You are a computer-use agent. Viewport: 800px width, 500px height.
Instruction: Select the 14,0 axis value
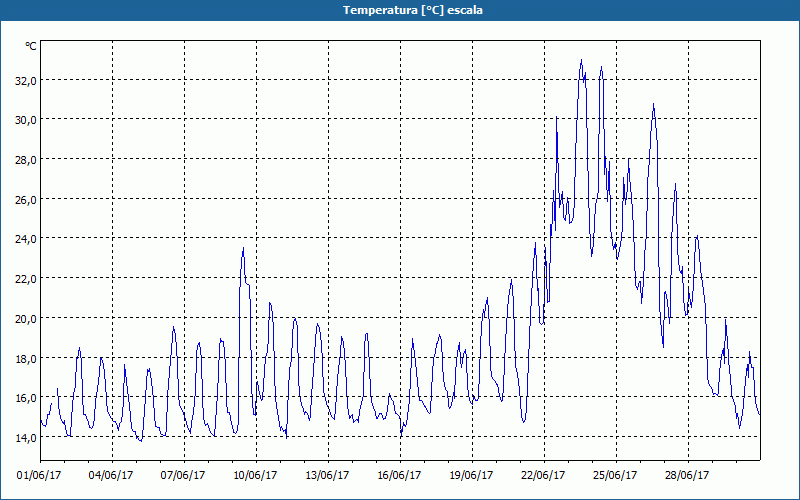coord(25,437)
